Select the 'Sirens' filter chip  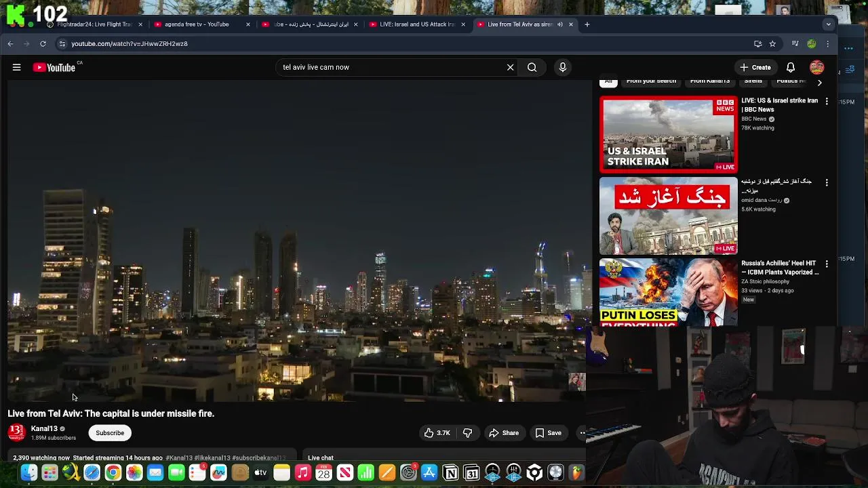(753, 81)
